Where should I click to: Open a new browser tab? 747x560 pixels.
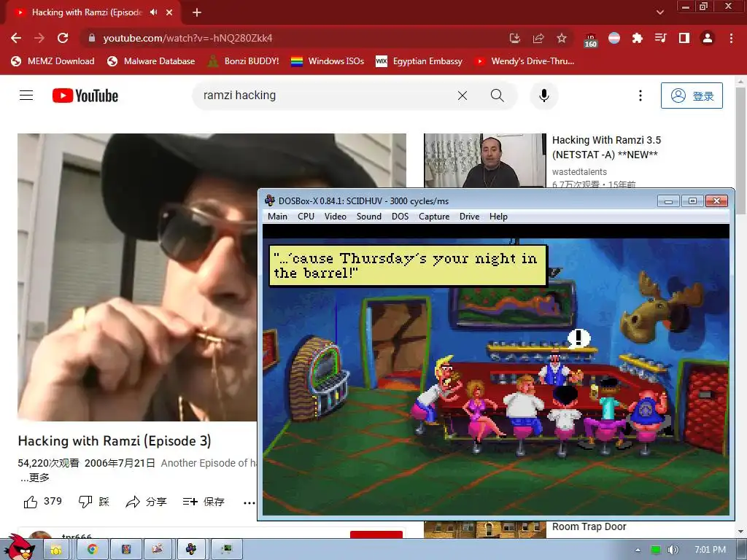point(197,12)
